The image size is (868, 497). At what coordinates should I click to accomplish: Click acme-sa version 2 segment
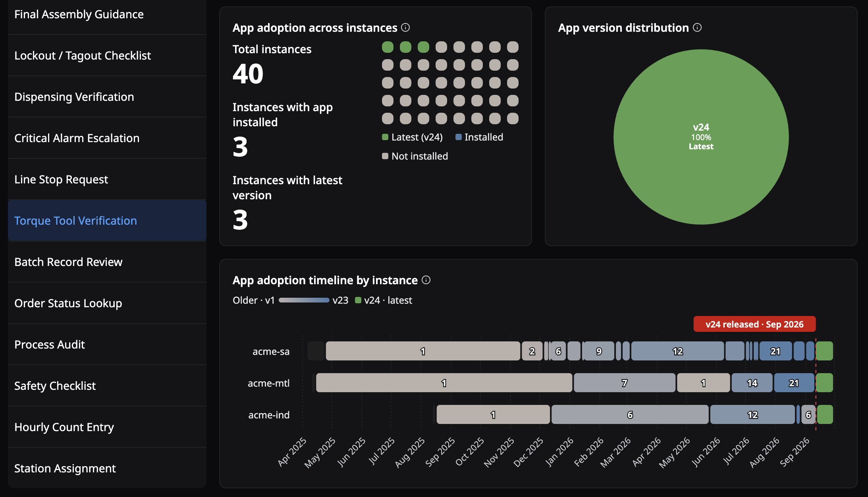(x=532, y=351)
